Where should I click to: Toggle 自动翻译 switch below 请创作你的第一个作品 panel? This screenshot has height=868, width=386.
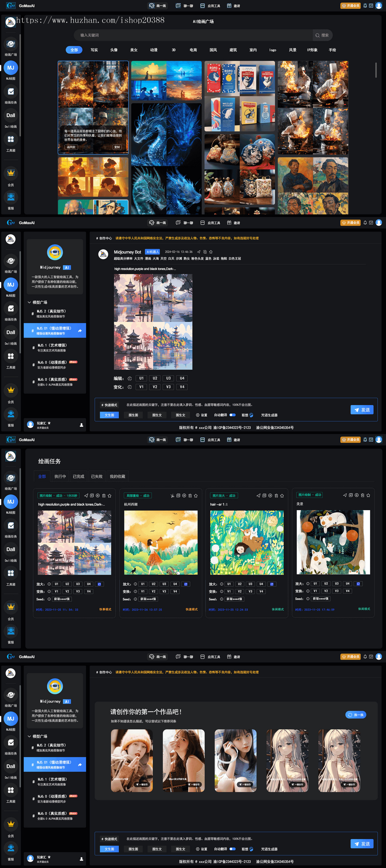coord(232,849)
